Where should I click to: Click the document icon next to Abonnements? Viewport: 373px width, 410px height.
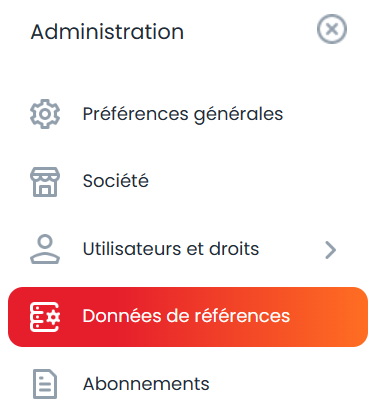(45, 384)
